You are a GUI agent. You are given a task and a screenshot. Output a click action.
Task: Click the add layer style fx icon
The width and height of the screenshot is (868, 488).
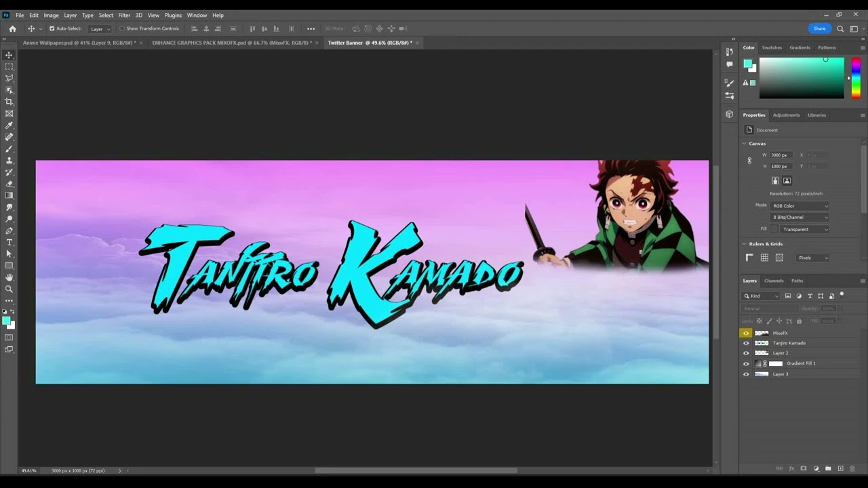(791, 468)
